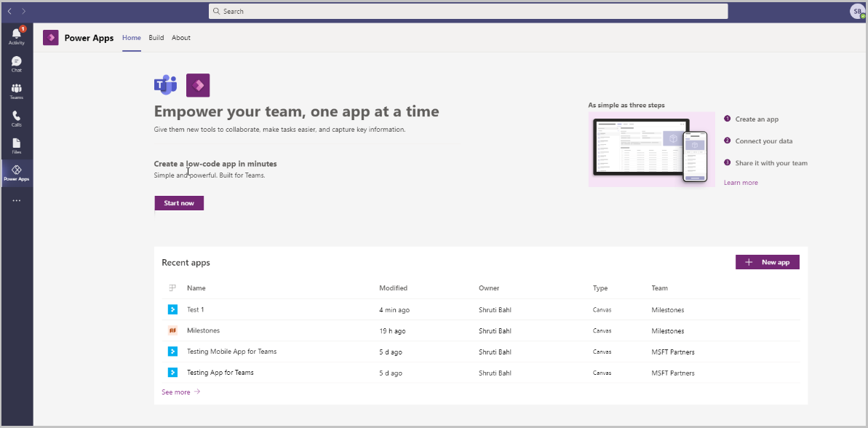Image resolution: width=868 pixels, height=428 pixels.
Task: Open Chat in the Teams sidebar
Action: [x=17, y=64]
